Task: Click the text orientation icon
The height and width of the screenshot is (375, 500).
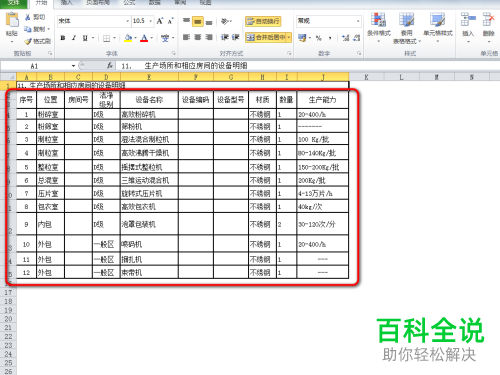Action: [x=225, y=21]
